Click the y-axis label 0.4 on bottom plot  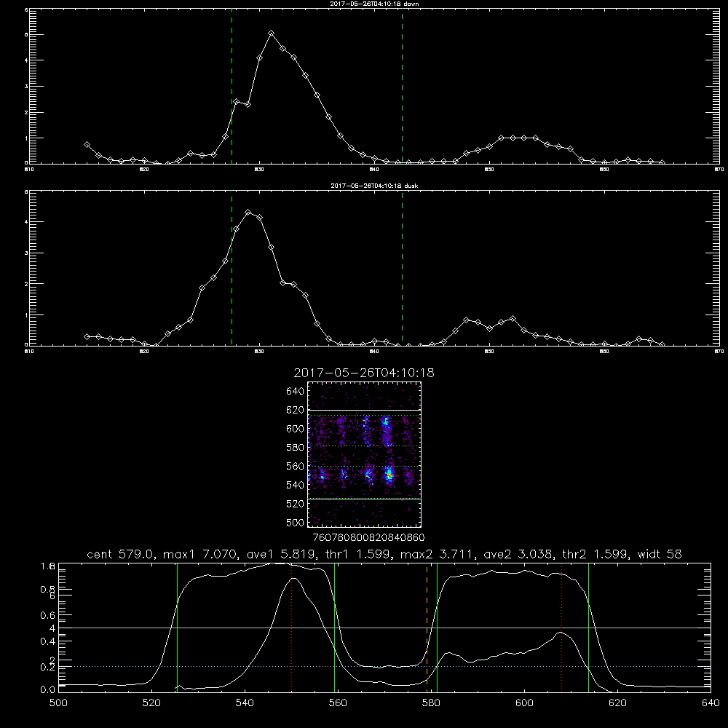[x=48, y=641]
